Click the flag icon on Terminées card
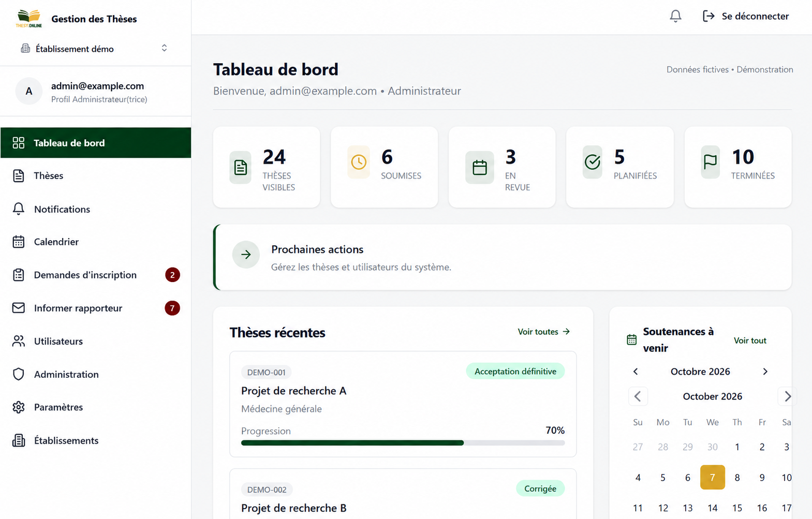This screenshot has height=519, width=812. click(711, 162)
